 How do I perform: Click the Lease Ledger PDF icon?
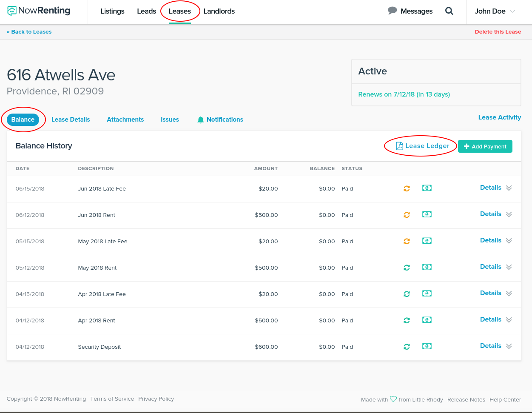(x=399, y=146)
